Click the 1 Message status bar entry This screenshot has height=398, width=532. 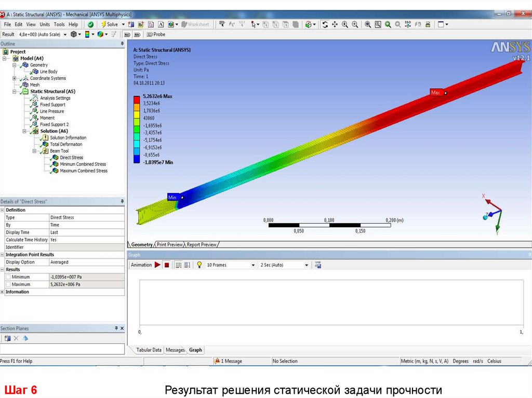coord(229,361)
